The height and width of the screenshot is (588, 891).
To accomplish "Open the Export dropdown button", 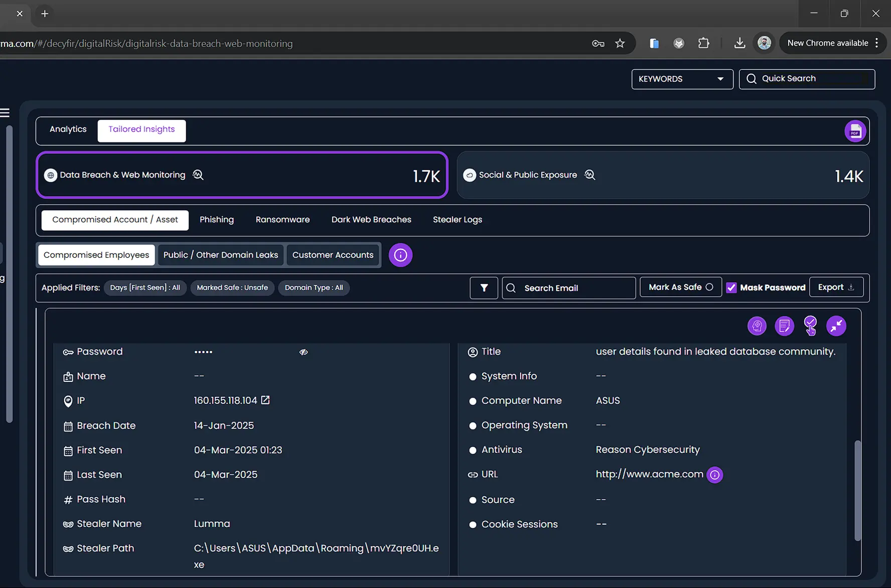I will tap(836, 287).
